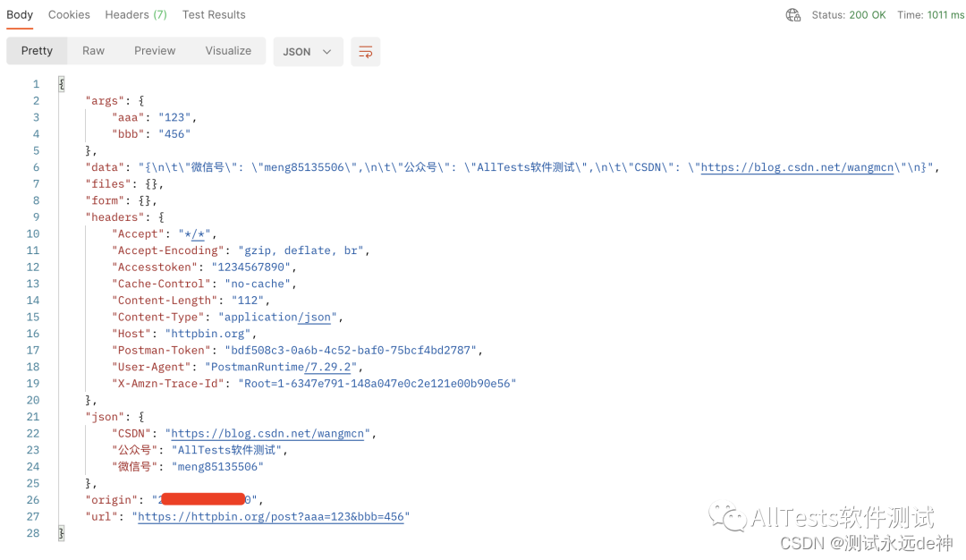The width and height of the screenshot is (966, 560).
Task: Open the wangmcn link inside the data field
Action: click(795, 166)
